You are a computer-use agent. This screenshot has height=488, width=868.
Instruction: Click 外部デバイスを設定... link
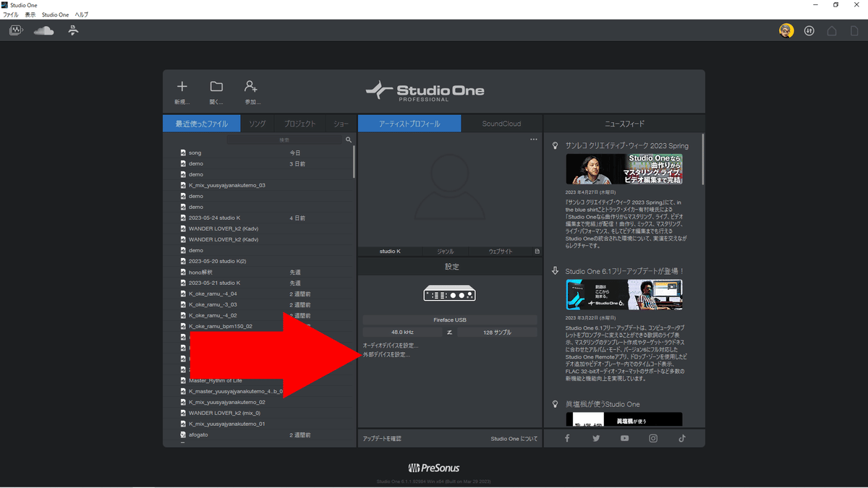coord(386,354)
